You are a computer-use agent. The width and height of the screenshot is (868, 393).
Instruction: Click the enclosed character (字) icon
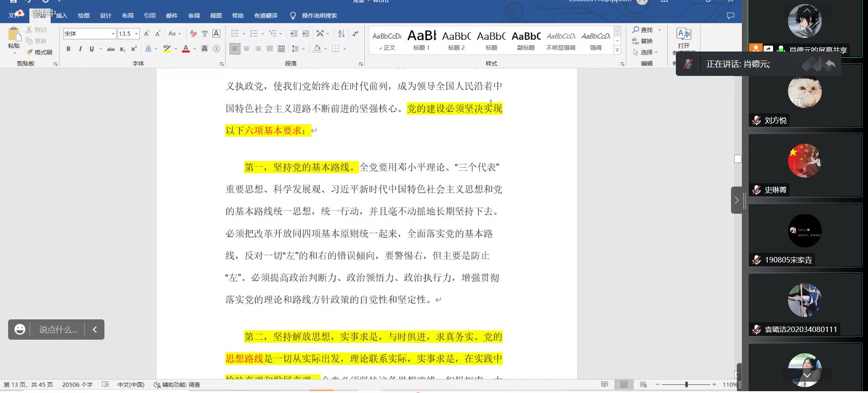217,49
